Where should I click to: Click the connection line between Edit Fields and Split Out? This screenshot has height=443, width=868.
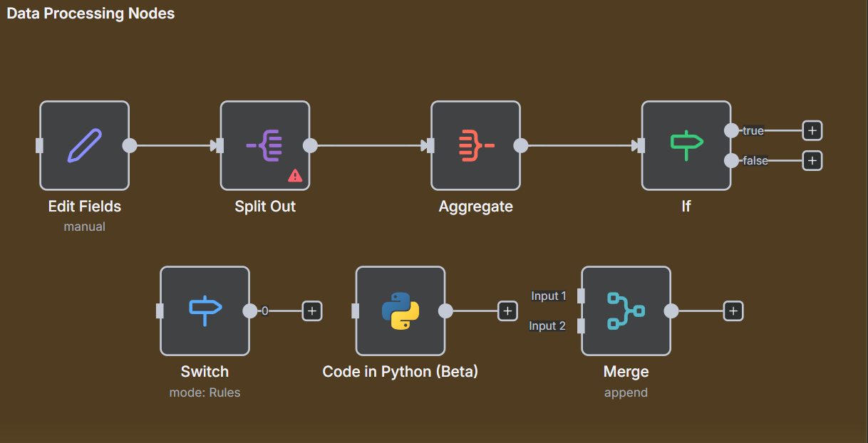pos(173,145)
